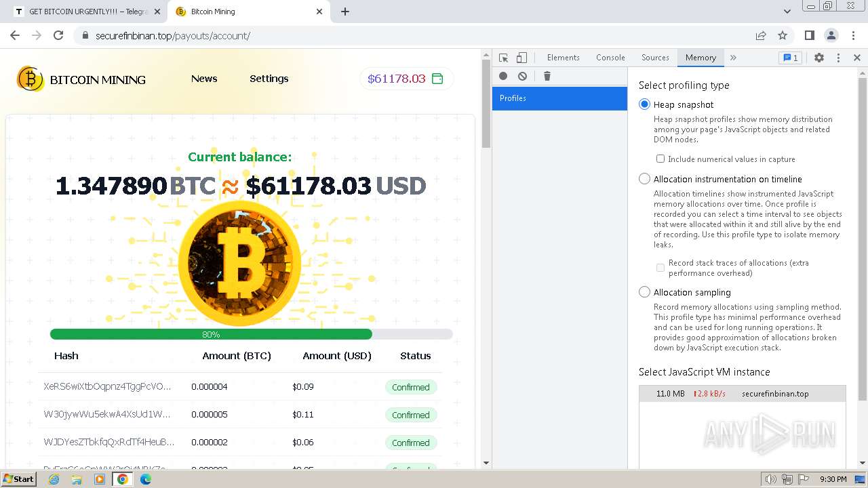
Task: Select Allocation sampling option
Action: (x=644, y=292)
